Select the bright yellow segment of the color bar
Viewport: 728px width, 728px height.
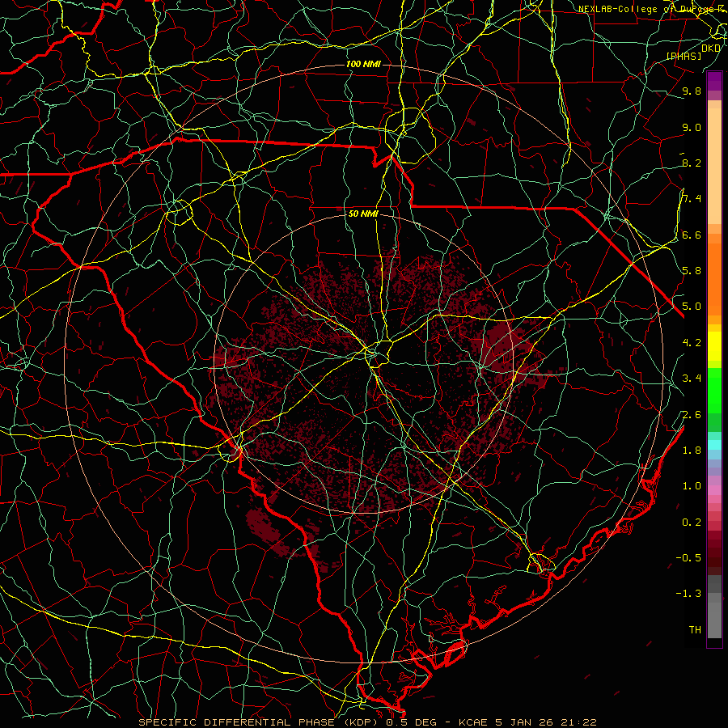714,346
